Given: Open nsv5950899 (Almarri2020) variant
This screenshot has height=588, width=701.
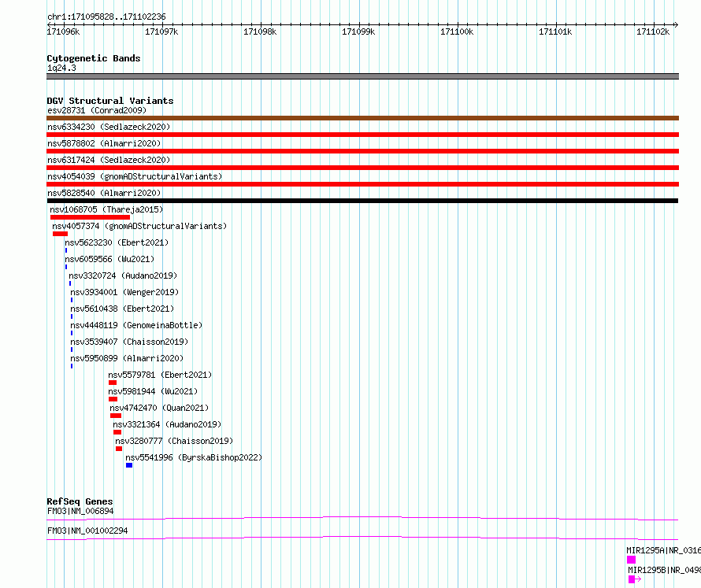Looking at the screenshot, I should (x=127, y=358).
